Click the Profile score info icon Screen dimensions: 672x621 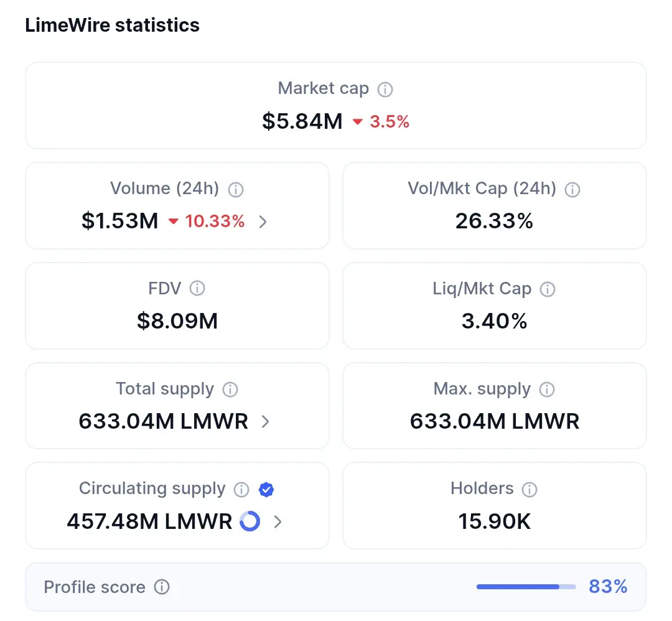pyautogui.click(x=162, y=587)
